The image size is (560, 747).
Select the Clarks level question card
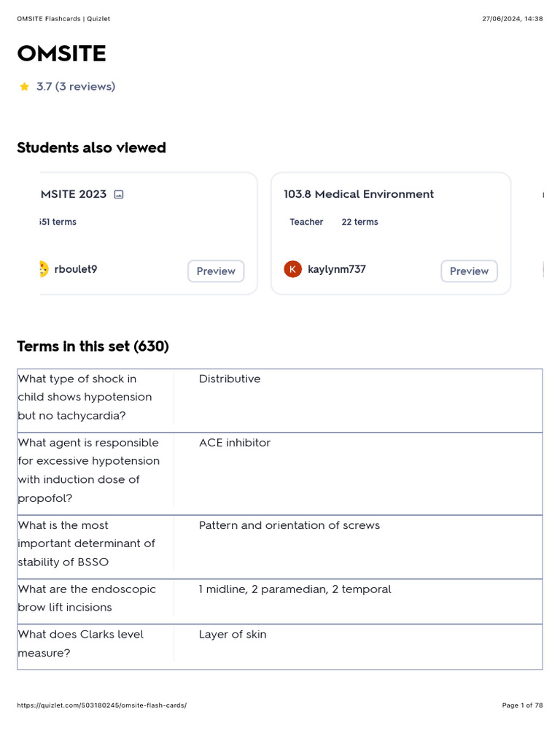pos(81,643)
